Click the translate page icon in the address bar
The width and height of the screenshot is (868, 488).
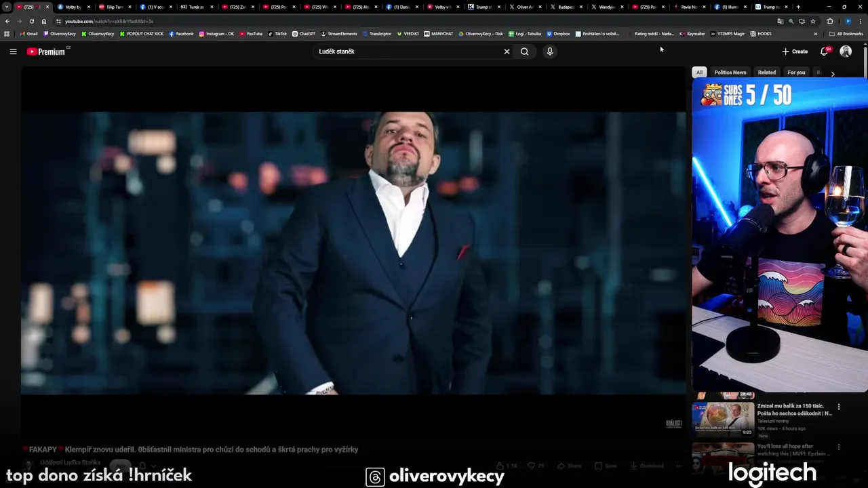click(780, 21)
